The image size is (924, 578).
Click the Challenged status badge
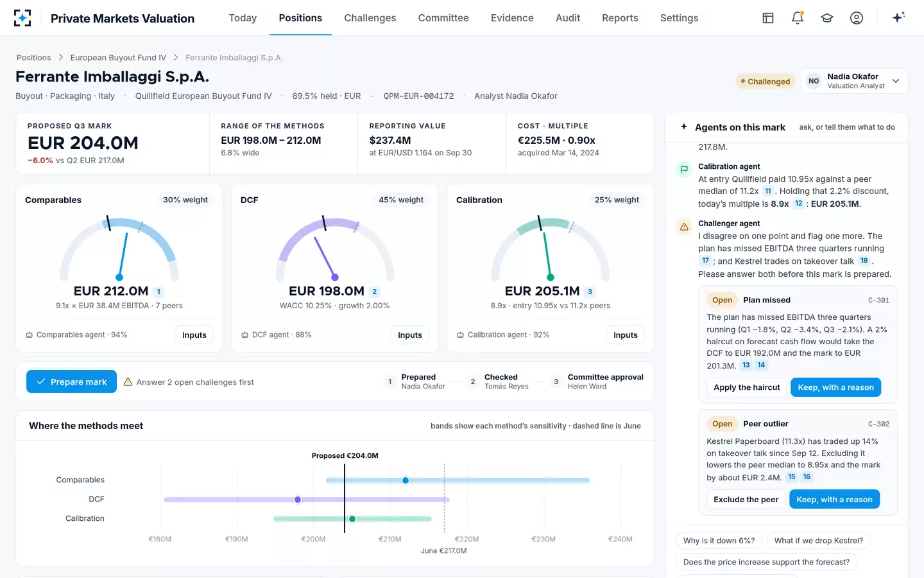point(765,82)
